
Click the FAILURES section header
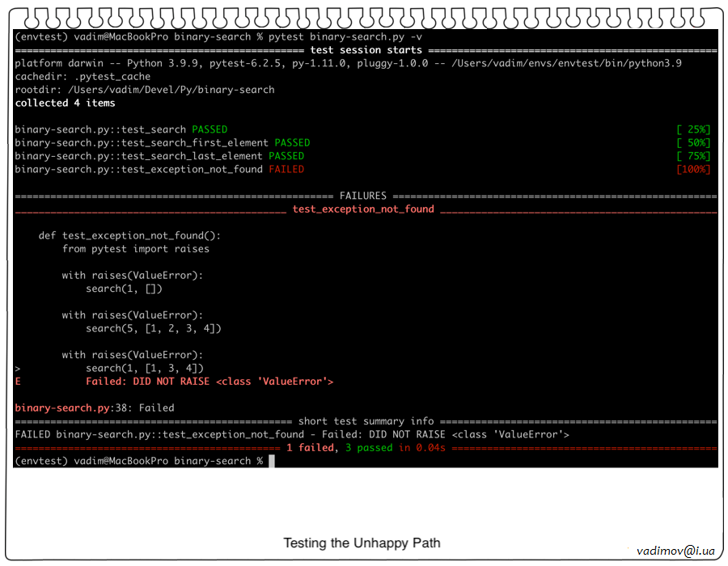(x=363, y=196)
